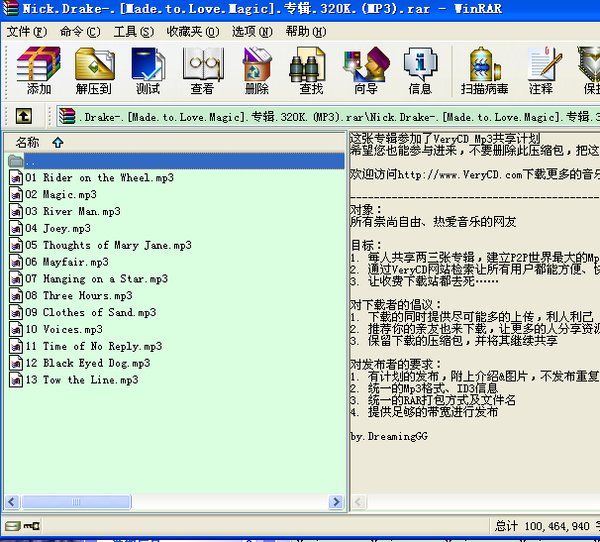
Task: Click the WinRAR title bar application icon
Action: [10, 8]
